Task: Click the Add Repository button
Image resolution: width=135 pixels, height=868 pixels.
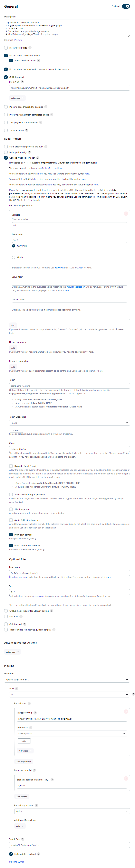Action: (x=23, y=761)
